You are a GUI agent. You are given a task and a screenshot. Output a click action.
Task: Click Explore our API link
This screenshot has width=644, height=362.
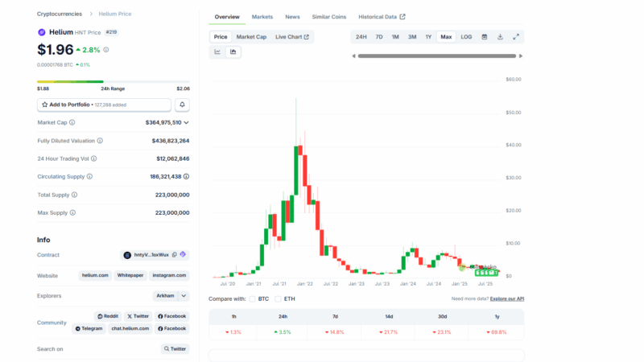coord(507,298)
